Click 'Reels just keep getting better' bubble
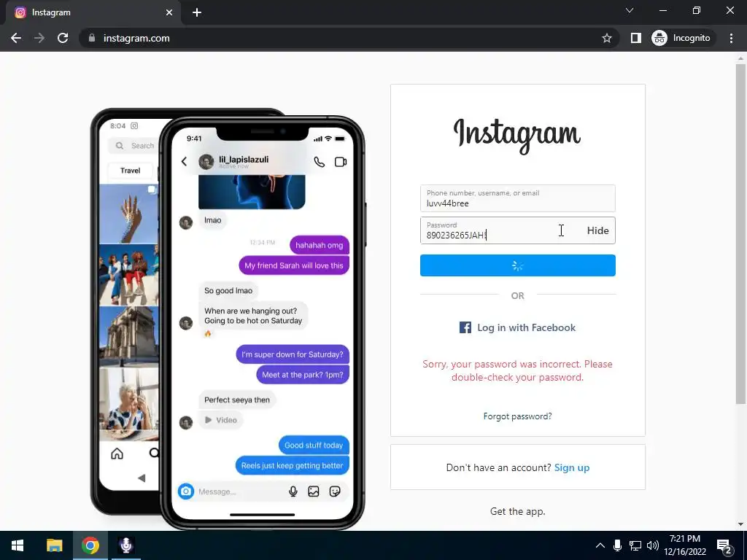The height and width of the screenshot is (560, 747). [x=292, y=466]
